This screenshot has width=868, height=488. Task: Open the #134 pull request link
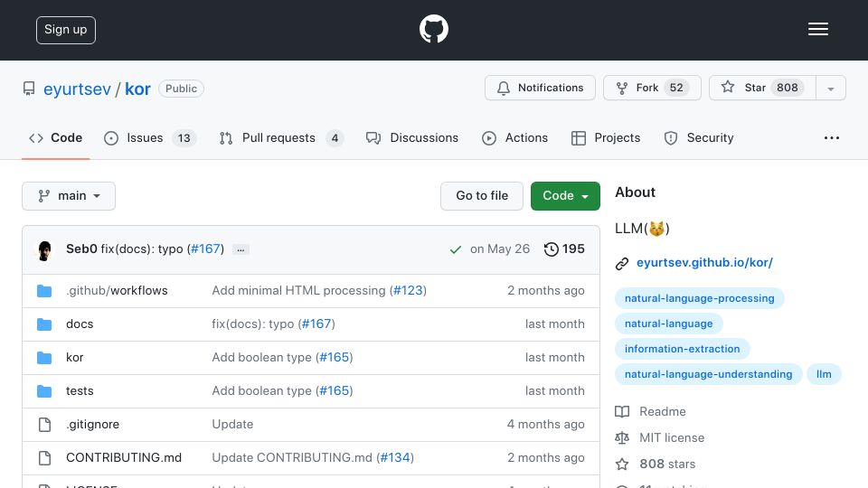tap(395, 457)
